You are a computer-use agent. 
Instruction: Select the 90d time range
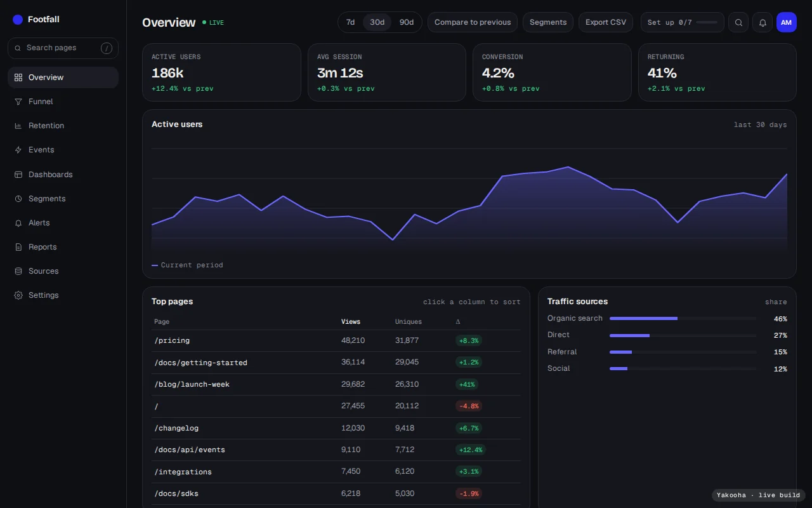[407, 22]
